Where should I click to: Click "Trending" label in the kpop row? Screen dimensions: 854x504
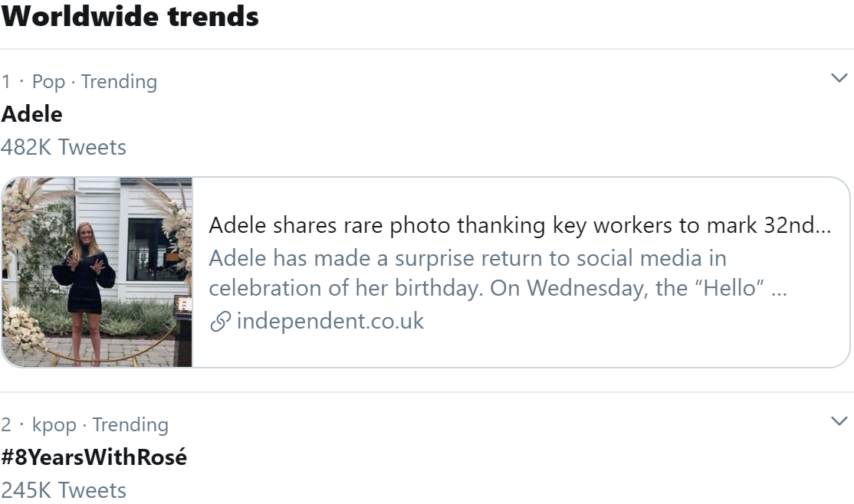click(x=130, y=424)
